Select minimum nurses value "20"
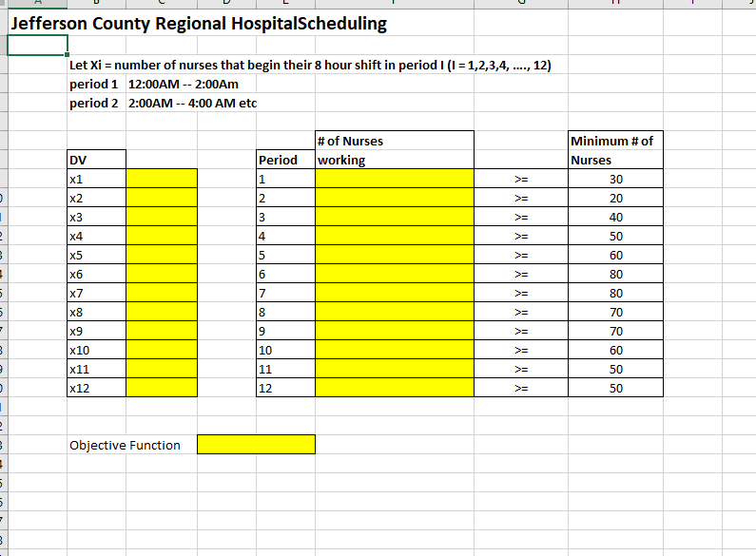Screen dimensions: 756x556 click(615, 198)
